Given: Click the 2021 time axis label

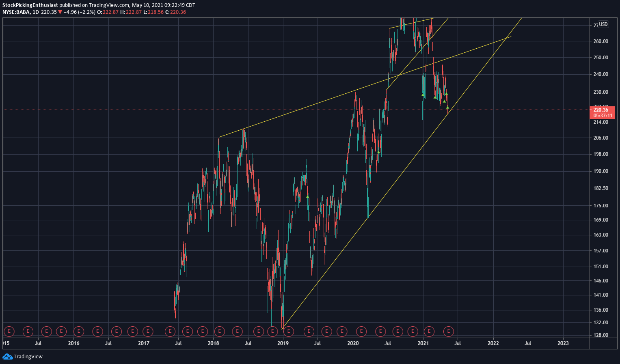Looking at the screenshot, I should click(x=423, y=343).
